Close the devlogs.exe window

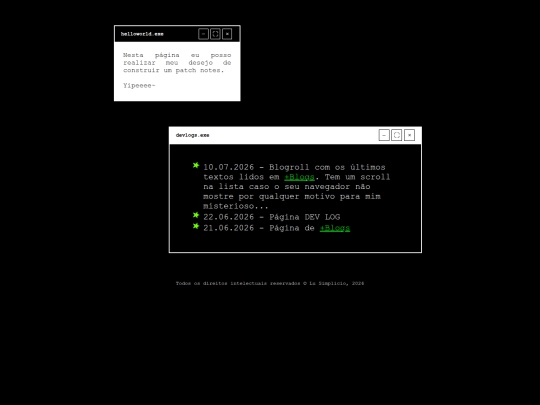click(x=409, y=135)
